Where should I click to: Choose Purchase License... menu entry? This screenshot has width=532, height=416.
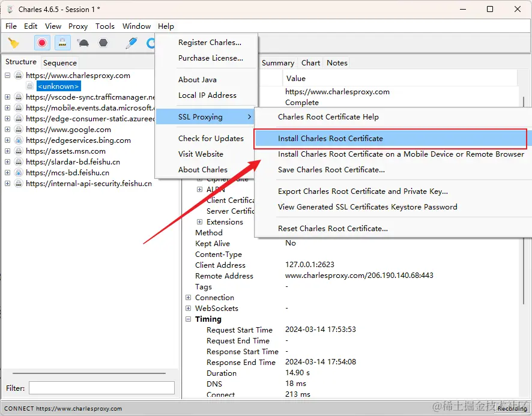tap(207, 58)
